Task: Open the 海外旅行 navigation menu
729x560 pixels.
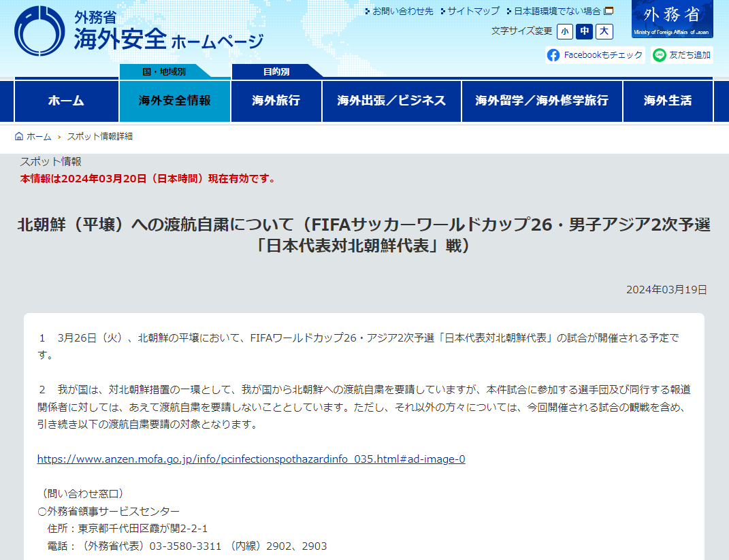Action: [276, 101]
